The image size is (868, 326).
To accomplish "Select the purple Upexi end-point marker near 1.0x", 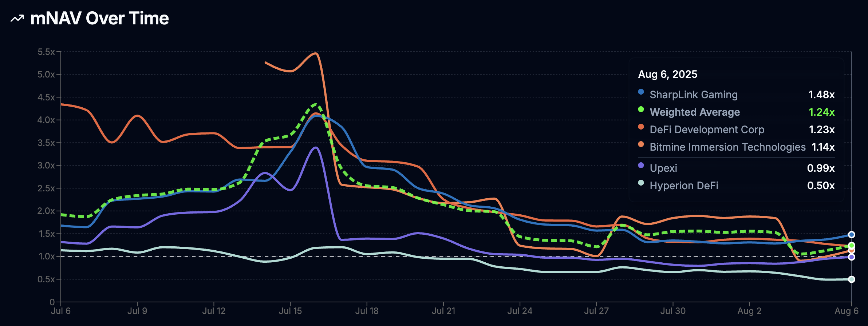I will coord(851,257).
